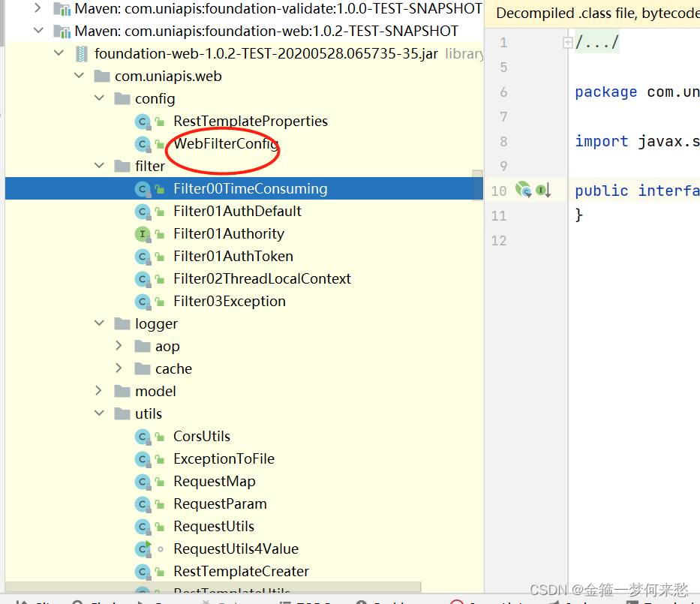The width and height of the screenshot is (700, 604).
Task: Click the cache folder icon
Action: pos(143,368)
